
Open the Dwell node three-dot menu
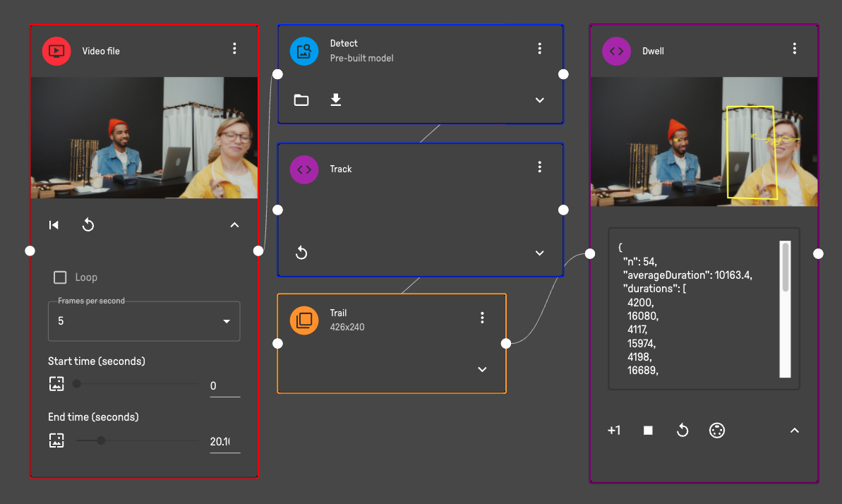795,49
